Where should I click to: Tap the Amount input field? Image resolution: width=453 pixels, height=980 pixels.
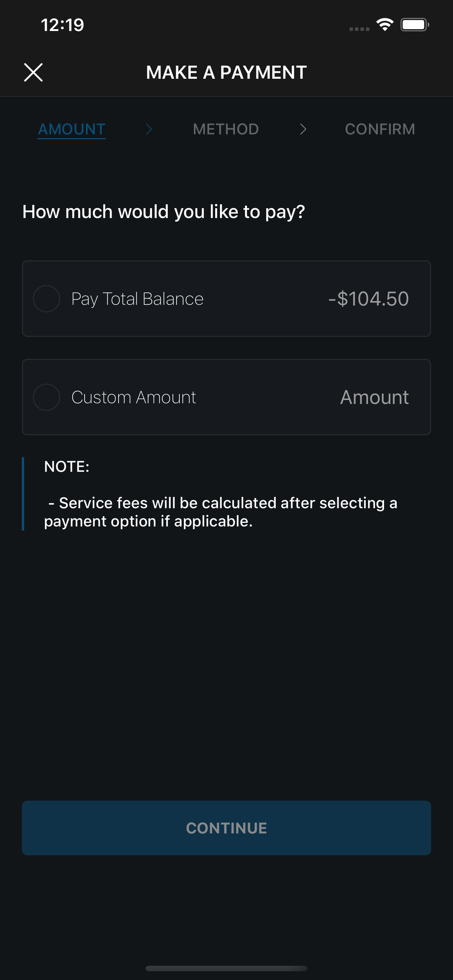[x=374, y=397]
